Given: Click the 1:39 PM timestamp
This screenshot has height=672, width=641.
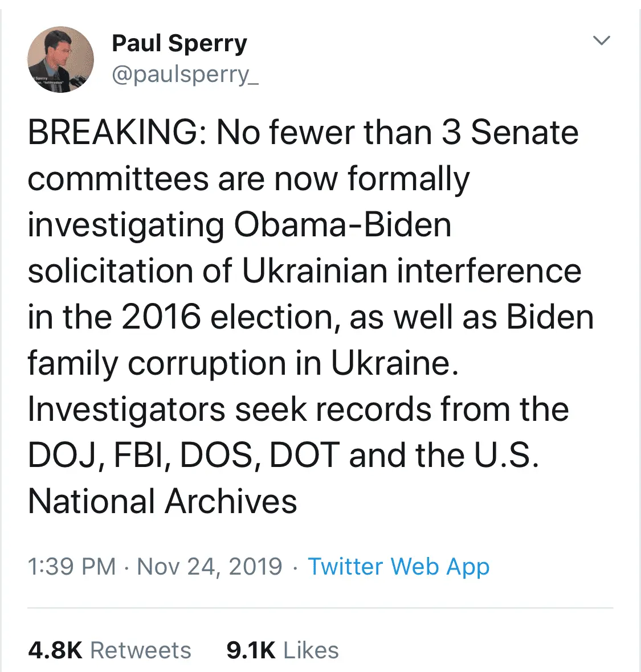Looking at the screenshot, I should [x=72, y=567].
